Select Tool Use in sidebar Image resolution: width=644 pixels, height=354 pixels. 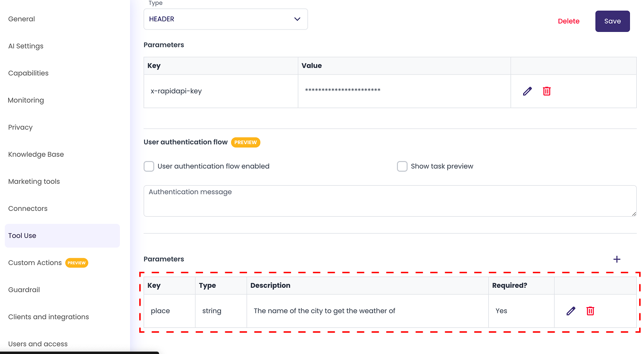(x=62, y=236)
